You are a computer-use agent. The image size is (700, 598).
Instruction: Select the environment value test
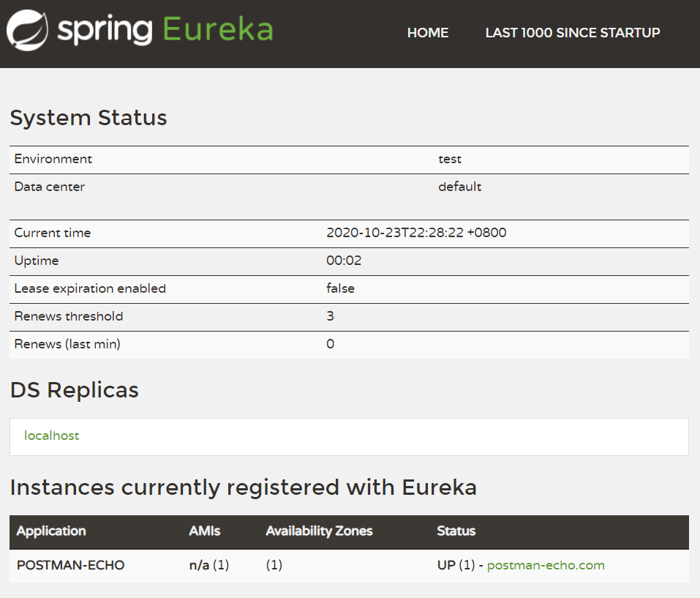point(450,159)
